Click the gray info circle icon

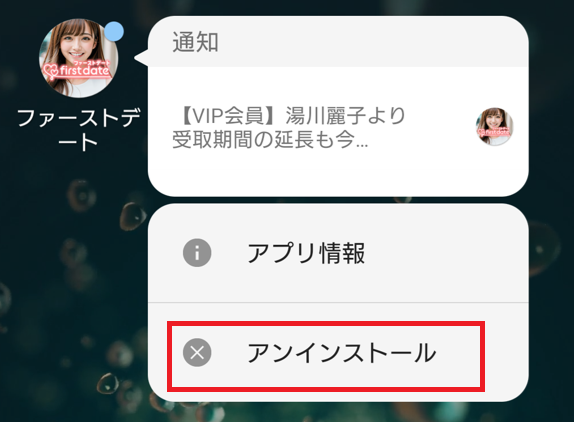point(197,253)
